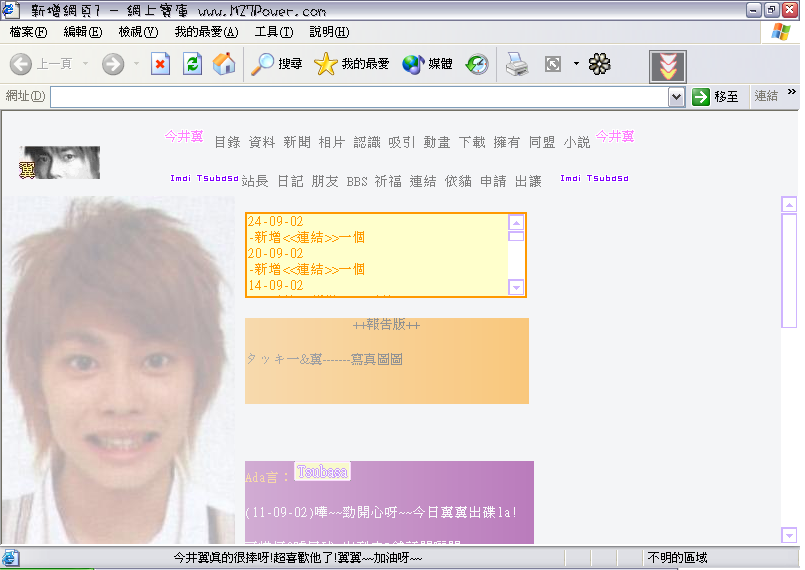
Task: Open dropdown arrow next to Back button
Action: 85,64
